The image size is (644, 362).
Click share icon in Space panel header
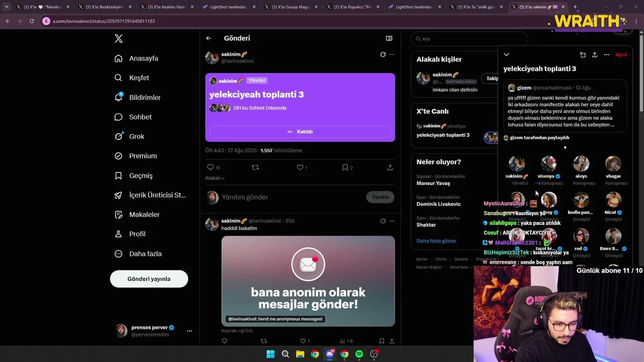click(594, 54)
